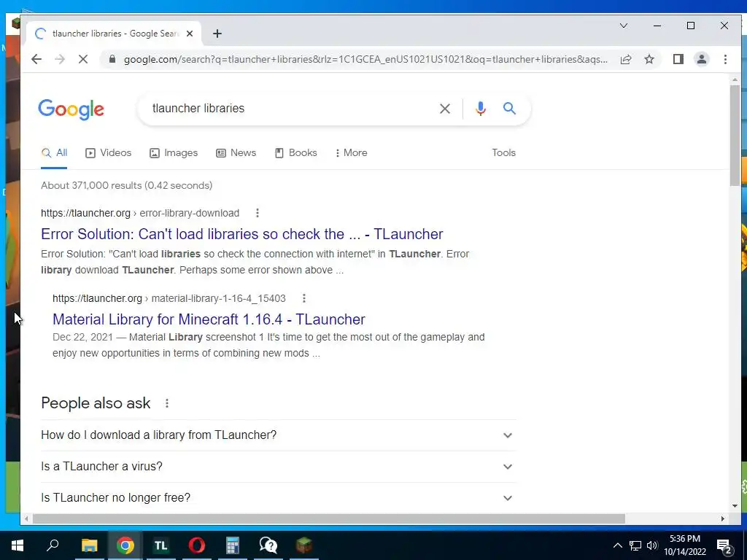Expand 'Is a TLauncher a virus?' question
The height and width of the screenshot is (560, 747).
278,467
